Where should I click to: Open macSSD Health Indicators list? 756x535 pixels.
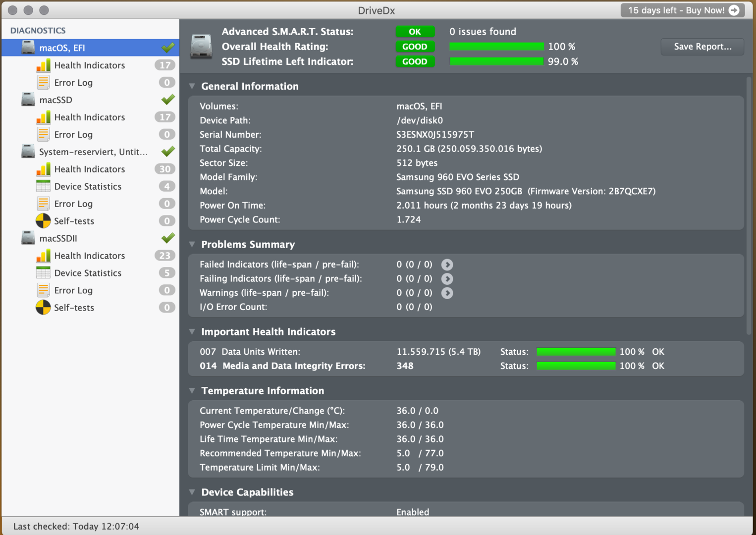[90, 117]
